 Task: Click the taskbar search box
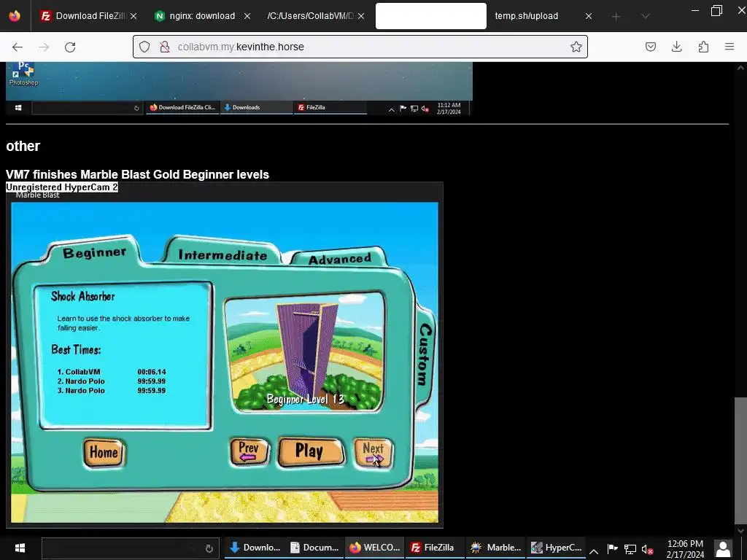pyautogui.click(x=131, y=548)
